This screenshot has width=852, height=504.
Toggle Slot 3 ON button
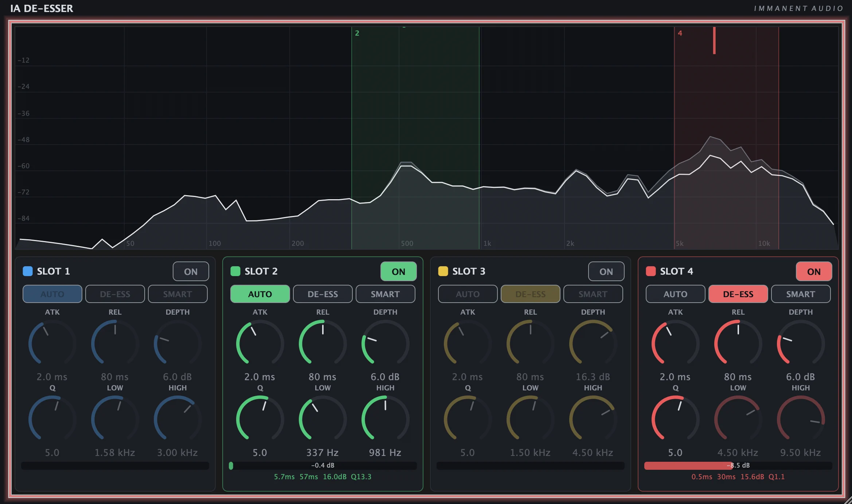click(x=606, y=271)
